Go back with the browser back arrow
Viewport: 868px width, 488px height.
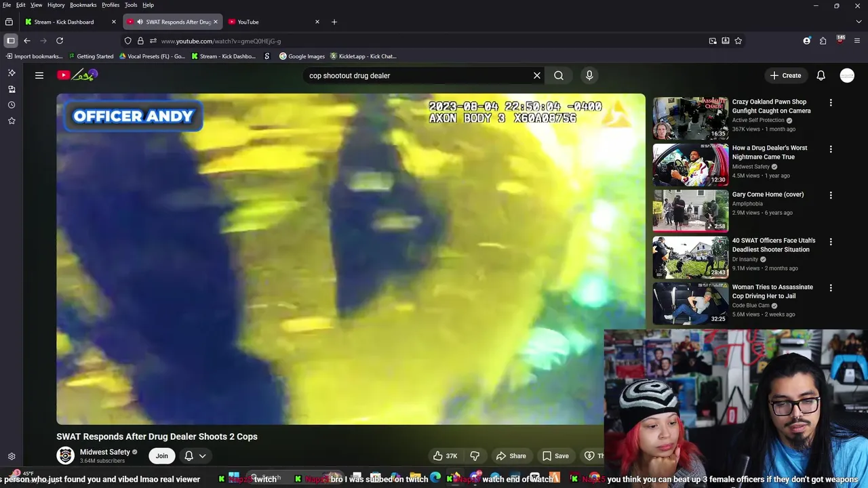coord(27,41)
